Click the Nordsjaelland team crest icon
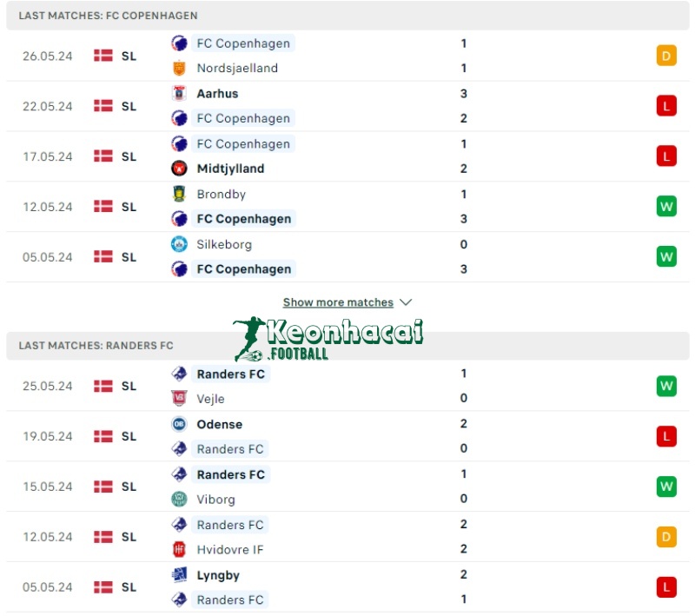This screenshot has width=695, height=616. point(180,68)
